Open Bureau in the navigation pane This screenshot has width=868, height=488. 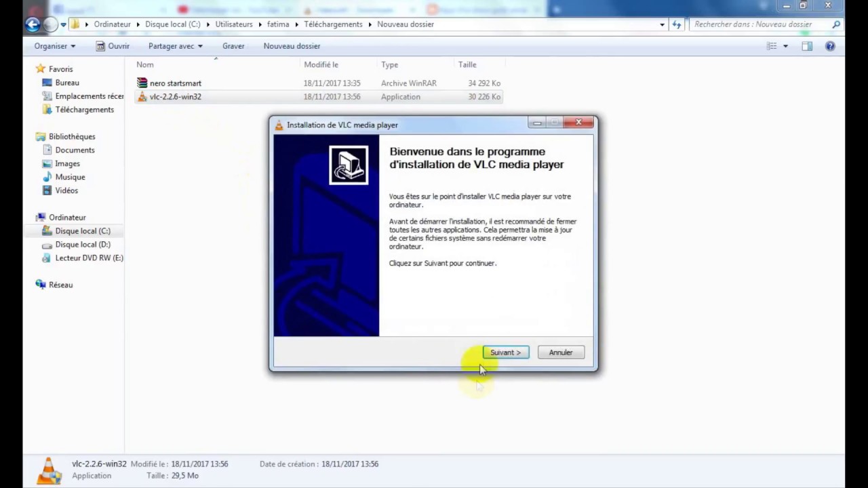(67, 83)
